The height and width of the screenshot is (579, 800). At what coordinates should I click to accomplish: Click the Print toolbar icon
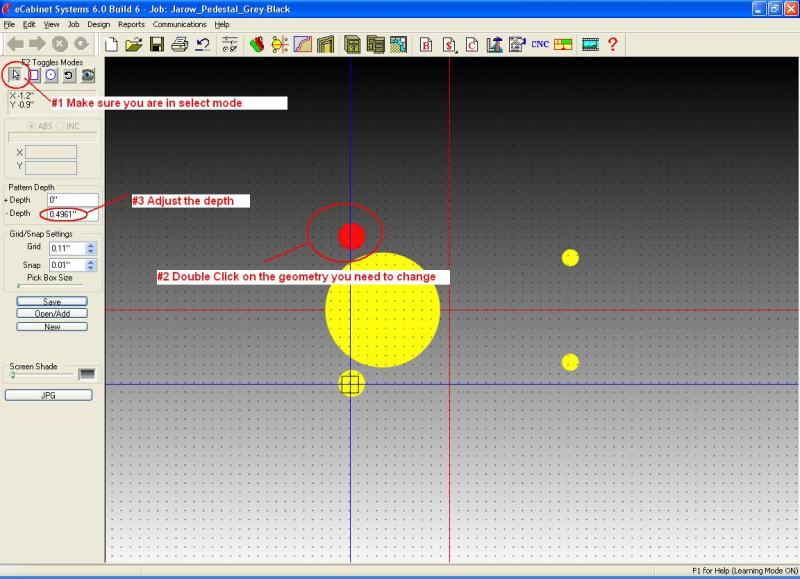coord(180,44)
